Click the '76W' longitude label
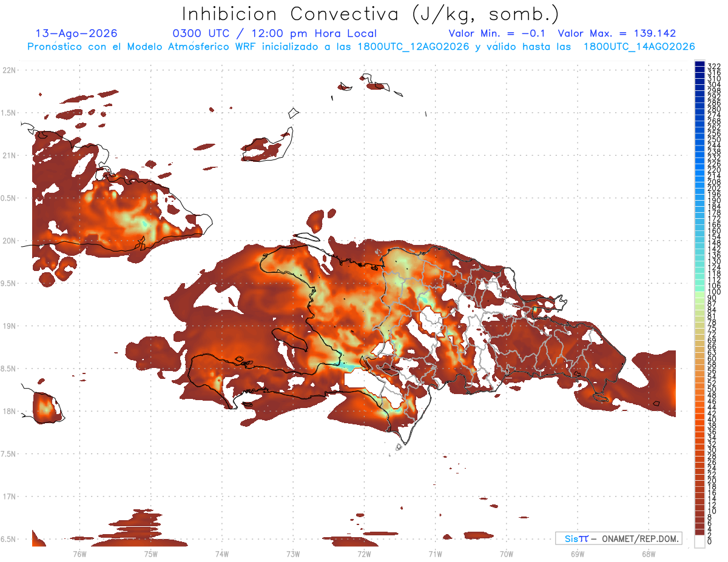The width and height of the screenshot is (728, 562). click(80, 554)
